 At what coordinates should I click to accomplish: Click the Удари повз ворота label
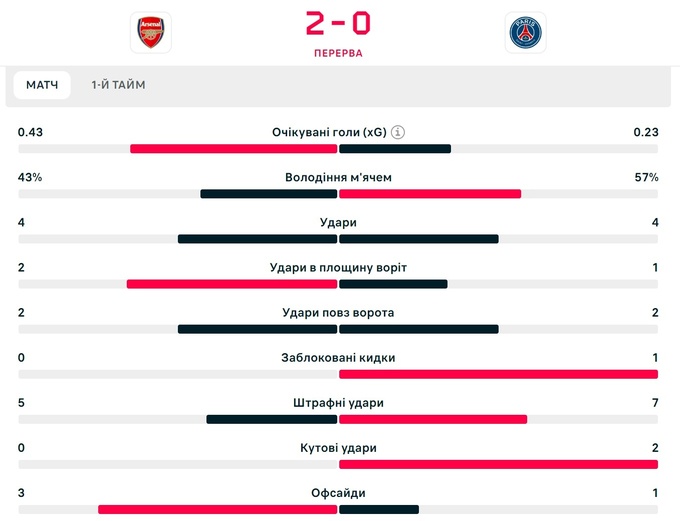coord(338,312)
